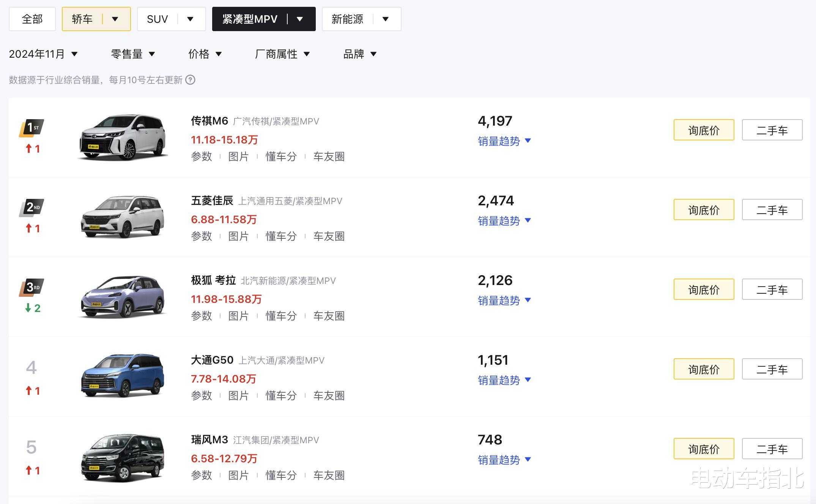The image size is (816, 504).
Task: Select the 全部 category tab
Action: 32,19
